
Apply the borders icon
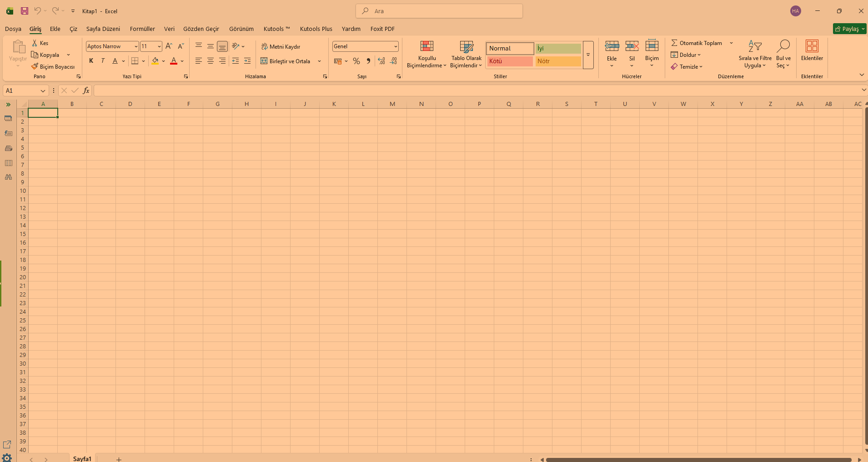coord(135,61)
